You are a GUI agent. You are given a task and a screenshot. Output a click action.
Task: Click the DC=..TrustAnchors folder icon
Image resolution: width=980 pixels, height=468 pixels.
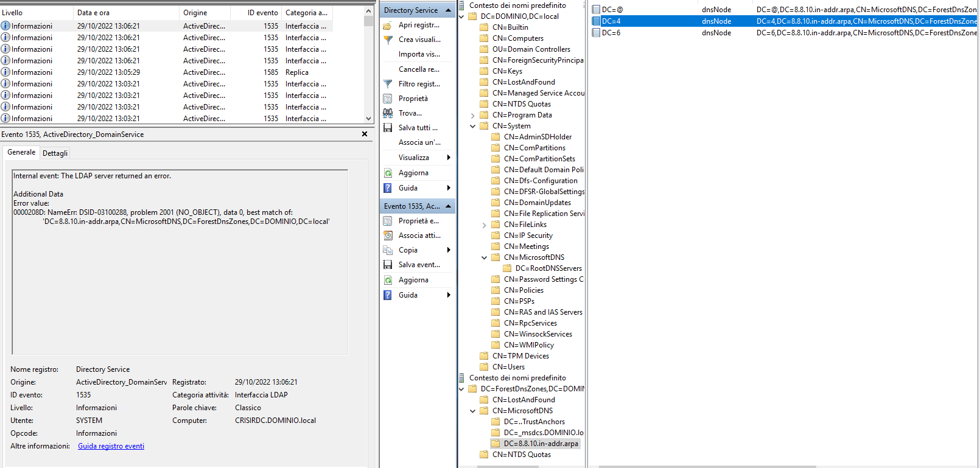(x=495, y=422)
